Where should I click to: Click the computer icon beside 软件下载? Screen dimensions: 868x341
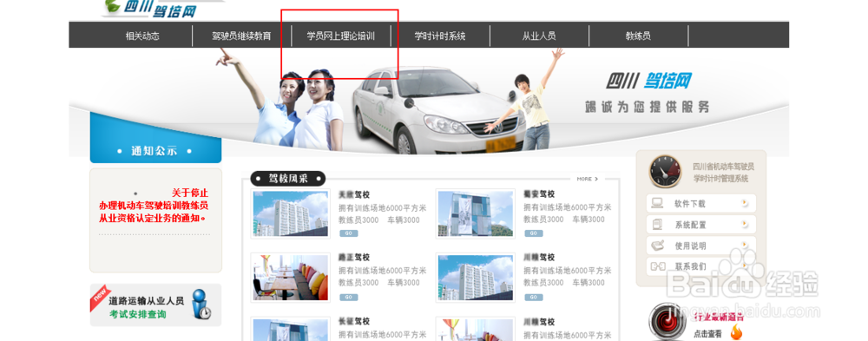click(657, 203)
